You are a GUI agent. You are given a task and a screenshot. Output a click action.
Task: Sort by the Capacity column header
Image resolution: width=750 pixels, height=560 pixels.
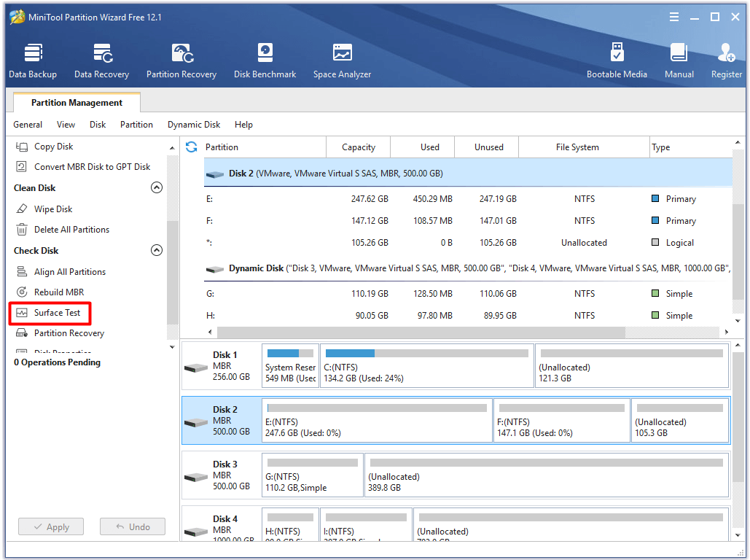pos(359,147)
